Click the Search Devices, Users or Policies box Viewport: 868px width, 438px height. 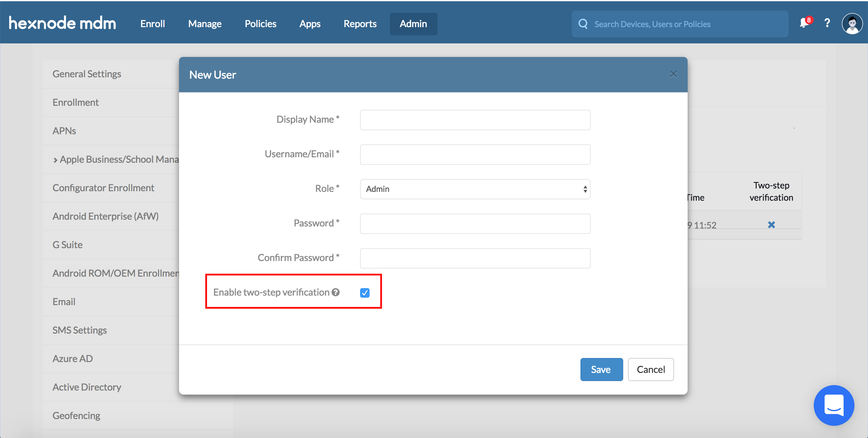pyautogui.click(x=680, y=24)
